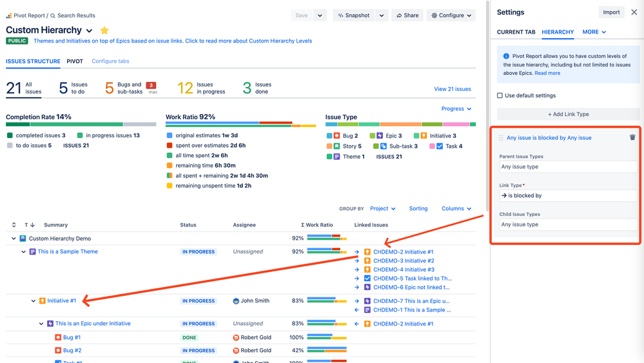Select the Hierarchy settings tab
This screenshot has height=363, width=644.
[558, 32]
